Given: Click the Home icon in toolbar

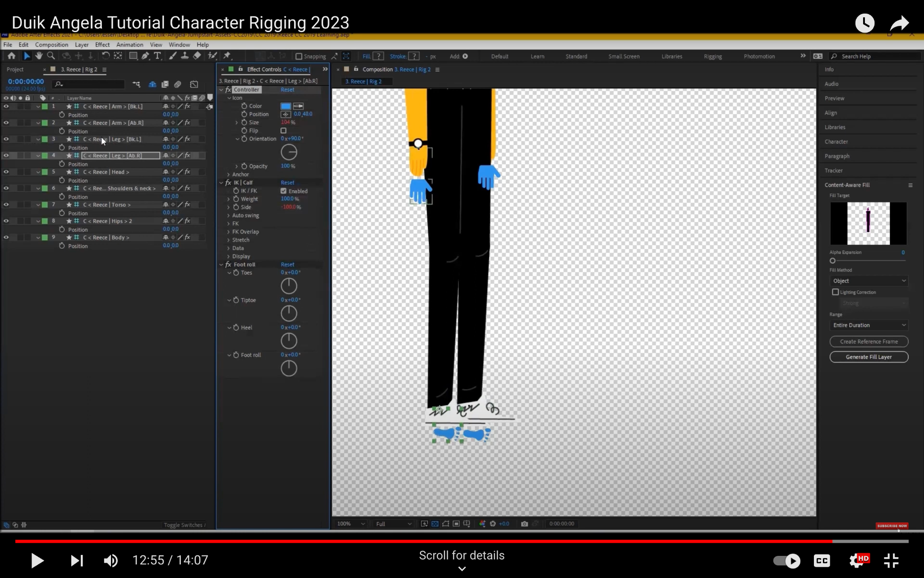Looking at the screenshot, I should click(11, 56).
